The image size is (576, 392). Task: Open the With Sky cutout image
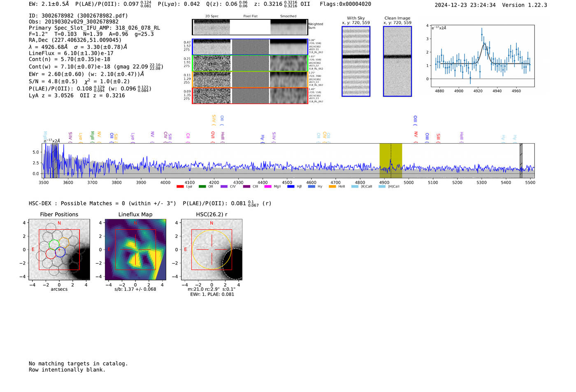point(356,61)
